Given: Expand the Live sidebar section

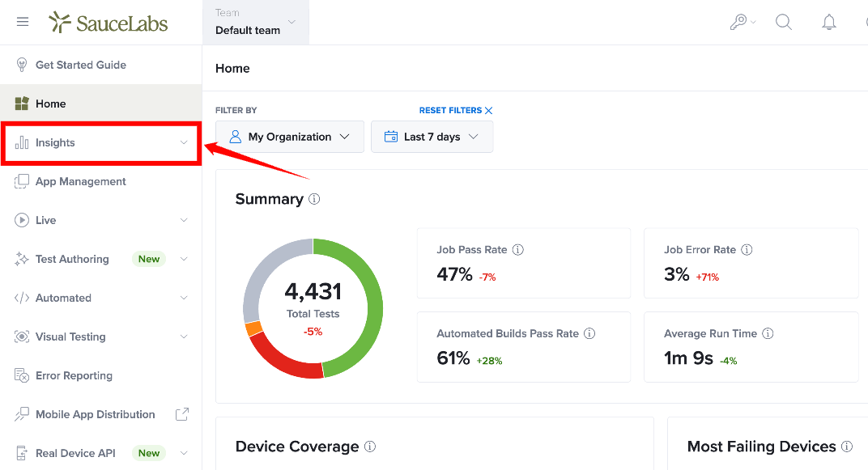Looking at the screenshot, I should (x=100, y=220).
